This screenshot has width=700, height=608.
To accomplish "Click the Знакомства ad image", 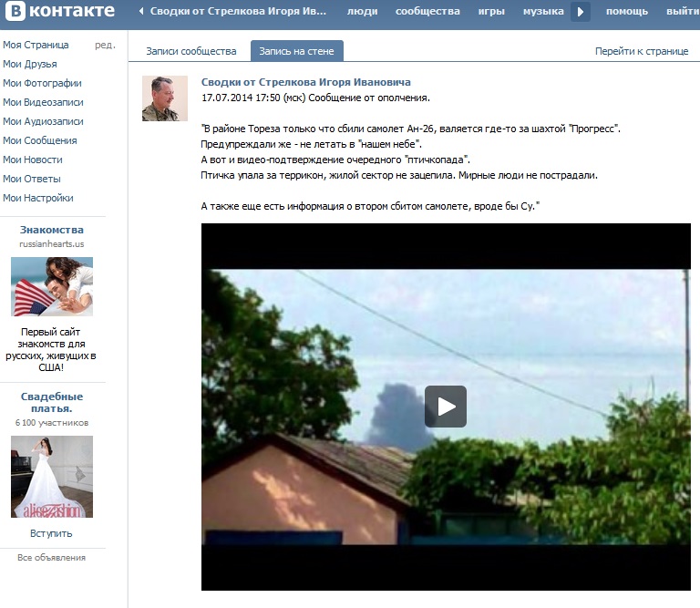I will click(52, 286).
